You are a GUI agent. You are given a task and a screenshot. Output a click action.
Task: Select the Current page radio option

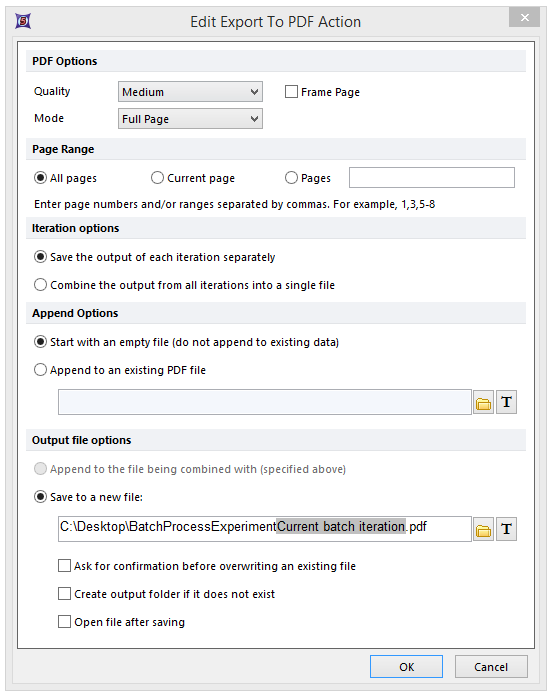[157, 178]
